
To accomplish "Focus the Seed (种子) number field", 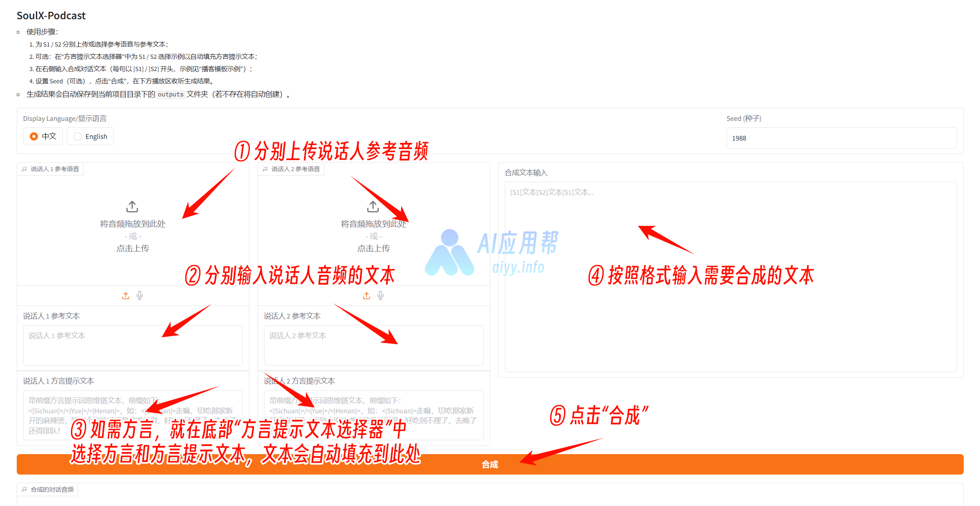I will coord(841,138).
